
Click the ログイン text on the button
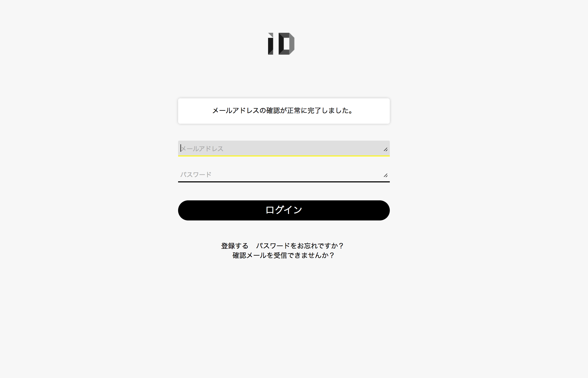[284, 210]
